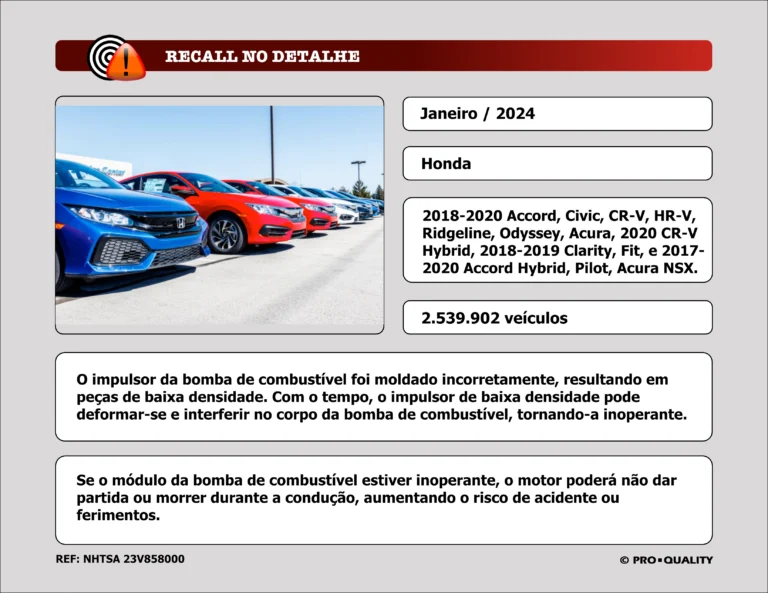The height and width of the screenshot is (593, 768).
Task: Click the PRO QUALITY copyright logo
Action: pos(665,560)
